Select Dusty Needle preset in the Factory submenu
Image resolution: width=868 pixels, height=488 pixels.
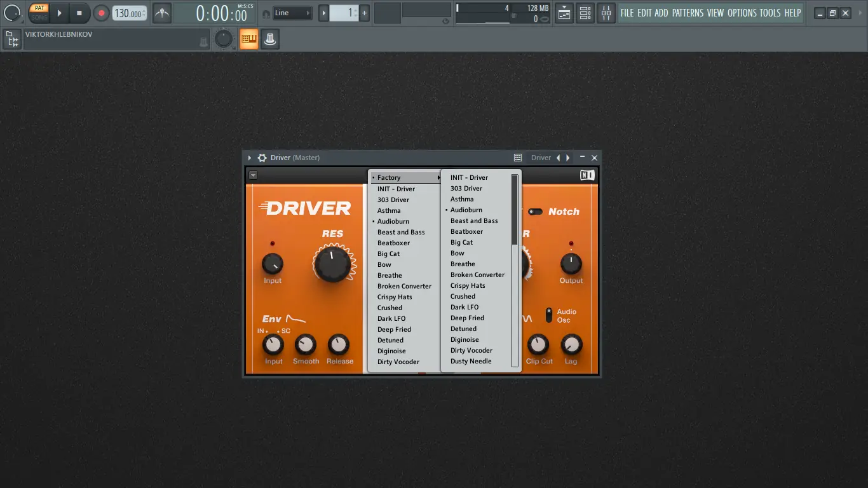click(477, 361)
